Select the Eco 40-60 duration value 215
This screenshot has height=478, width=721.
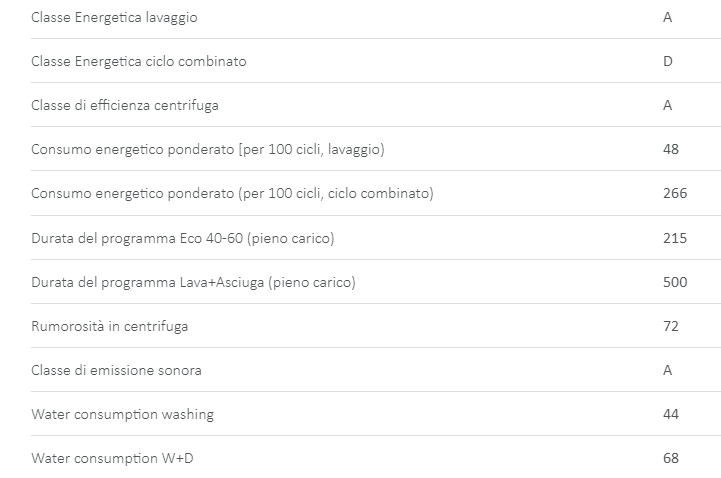click(x=675, y=238)
